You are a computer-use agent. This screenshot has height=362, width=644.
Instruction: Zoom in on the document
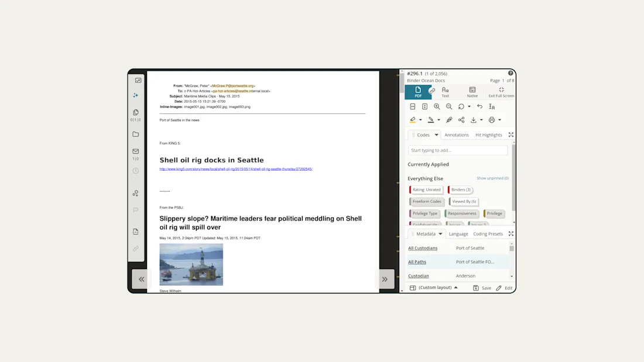point(437,106)
